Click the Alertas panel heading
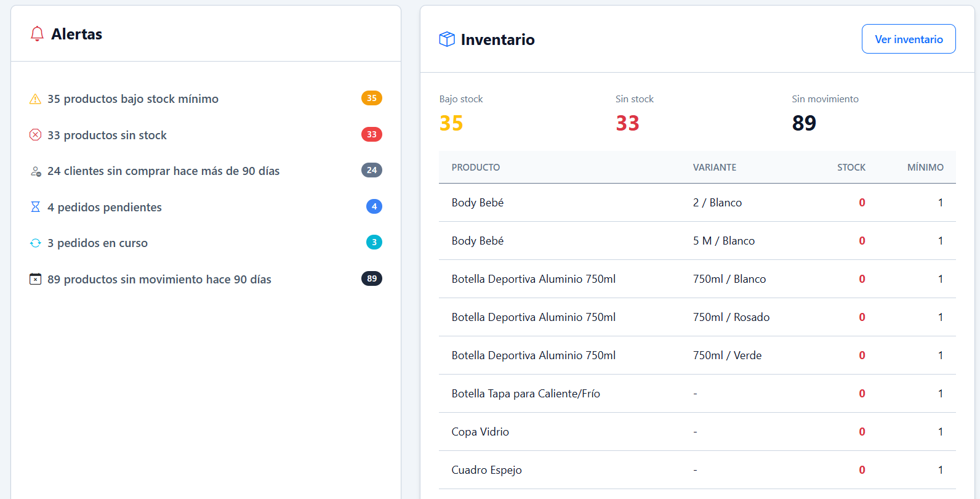 (77, 34)
